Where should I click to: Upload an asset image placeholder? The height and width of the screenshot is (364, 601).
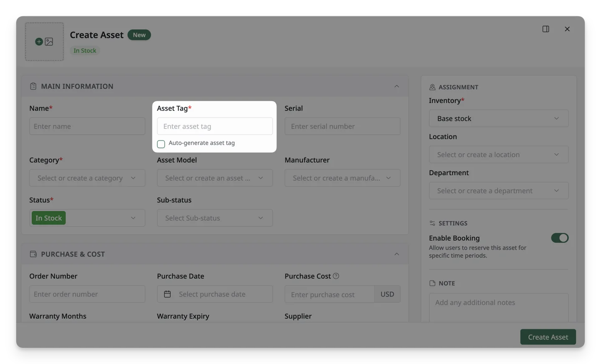pyautogui.click(x=44, y=42)
